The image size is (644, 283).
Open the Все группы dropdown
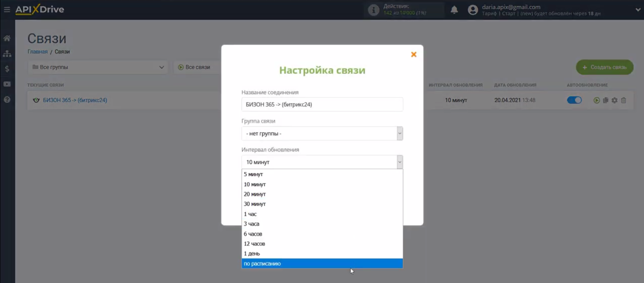tap(98, 67)
